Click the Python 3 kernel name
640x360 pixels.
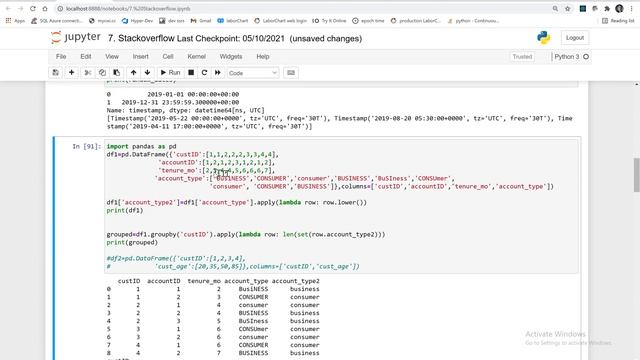(567, 57)
